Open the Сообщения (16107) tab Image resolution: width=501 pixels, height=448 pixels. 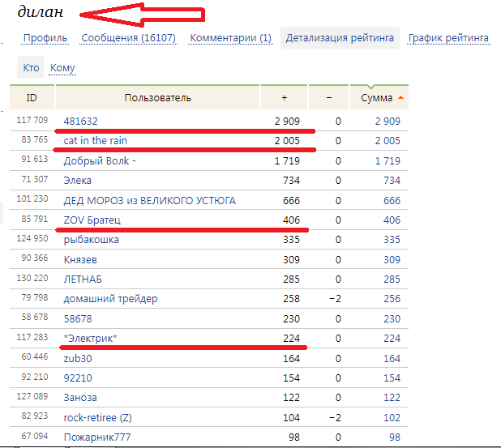tap(128, 38)
